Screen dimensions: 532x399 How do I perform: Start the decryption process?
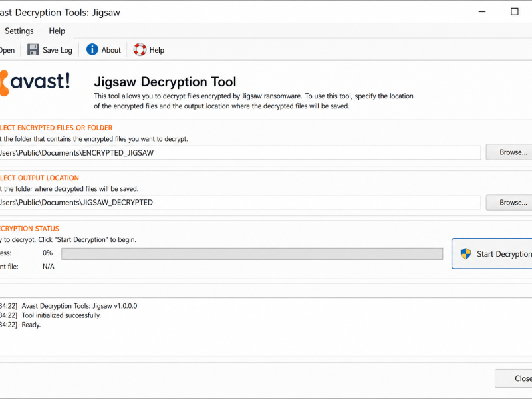coord(492,254)
